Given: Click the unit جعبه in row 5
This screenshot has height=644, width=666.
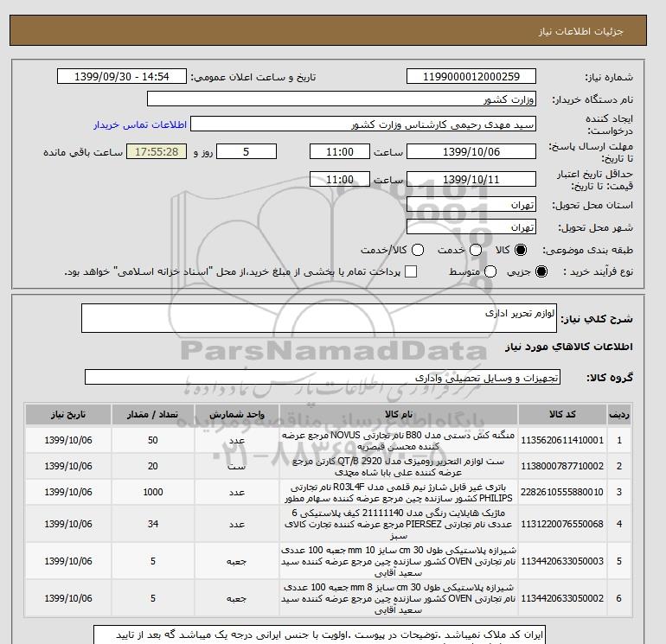Looking at the screenshot, I should pyautogui.click(x=237, y=561).
